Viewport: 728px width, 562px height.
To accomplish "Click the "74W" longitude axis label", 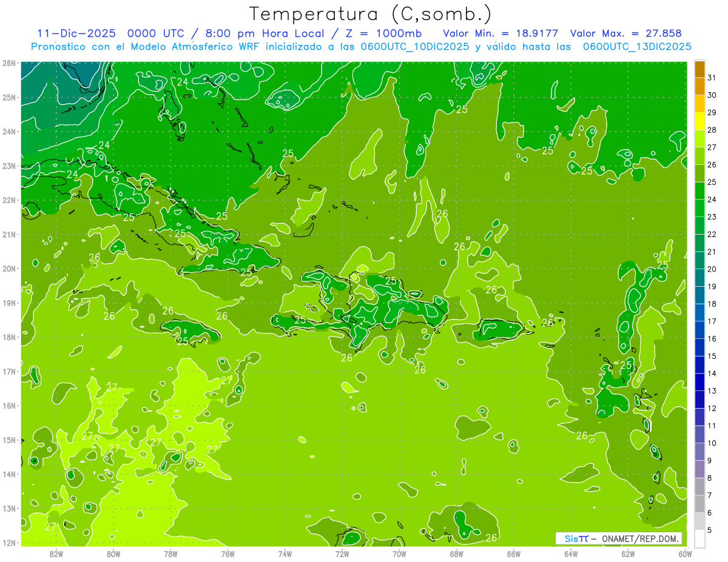I will click(x=285, y=553).
